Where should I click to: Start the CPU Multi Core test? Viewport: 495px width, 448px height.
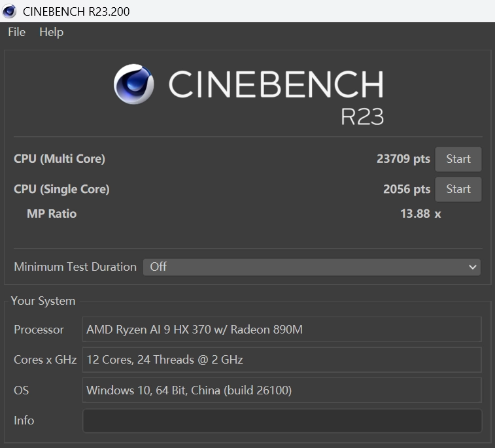coord(458,159)
